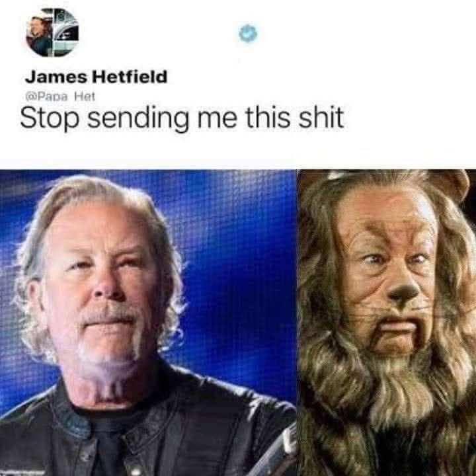
Task: Tap the lion character's black nose
Action: tap(404, 290)
